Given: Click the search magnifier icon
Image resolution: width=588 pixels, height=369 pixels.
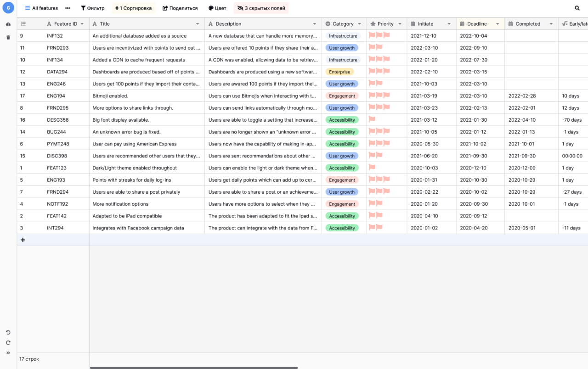Looking at the screenshot, I should 577,8.
